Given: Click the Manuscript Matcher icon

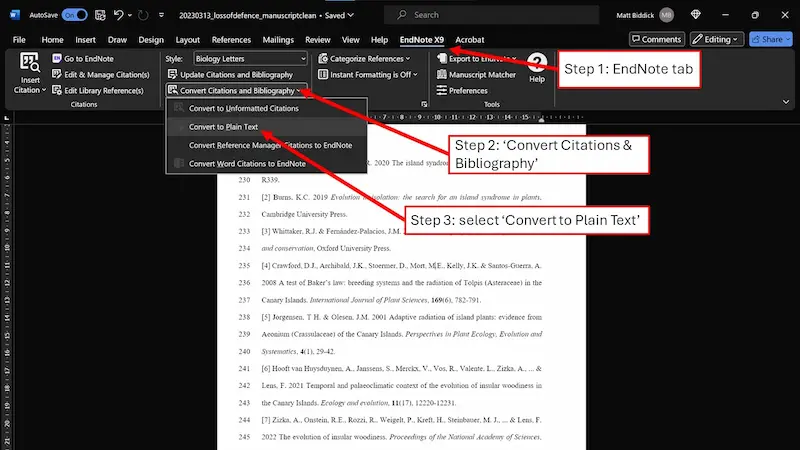Looking at the screenshot, I should 442,74.
